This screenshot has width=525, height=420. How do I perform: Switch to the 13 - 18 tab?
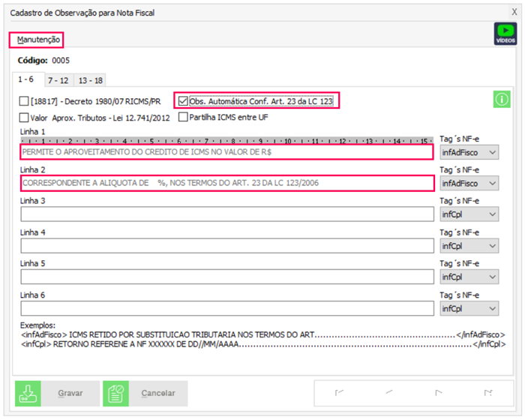point(90,79)
